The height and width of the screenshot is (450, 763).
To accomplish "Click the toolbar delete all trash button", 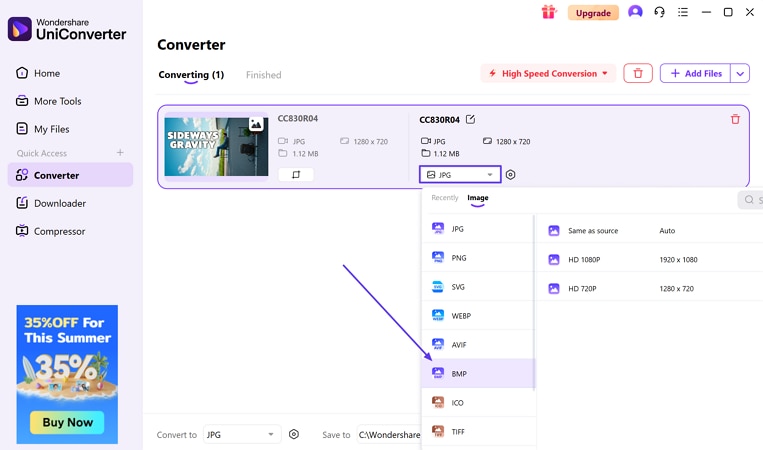I will tap(638, 73).
